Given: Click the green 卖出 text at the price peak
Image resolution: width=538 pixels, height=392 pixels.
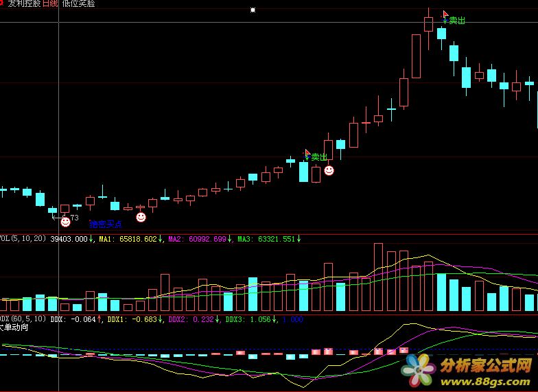Looking at the screenshot, I should click(x=457, y=21).
